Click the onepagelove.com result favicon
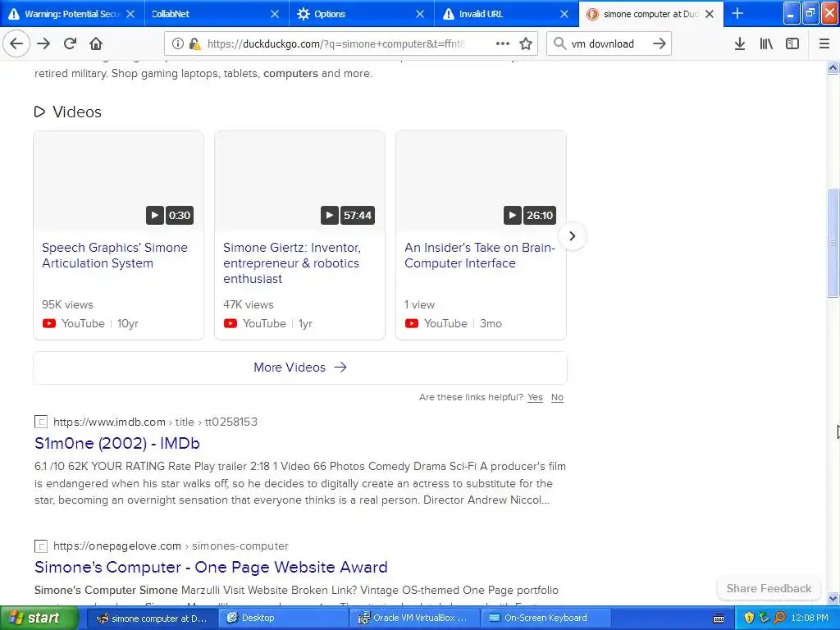Viewport: 840px width, 630px height. 41,546
